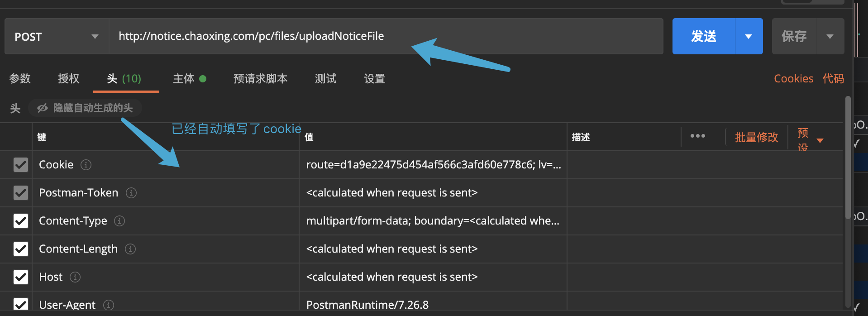Uncheck the Content-Length header checkbox
This screenshot has height=316, width=868.
click(21, 249)
